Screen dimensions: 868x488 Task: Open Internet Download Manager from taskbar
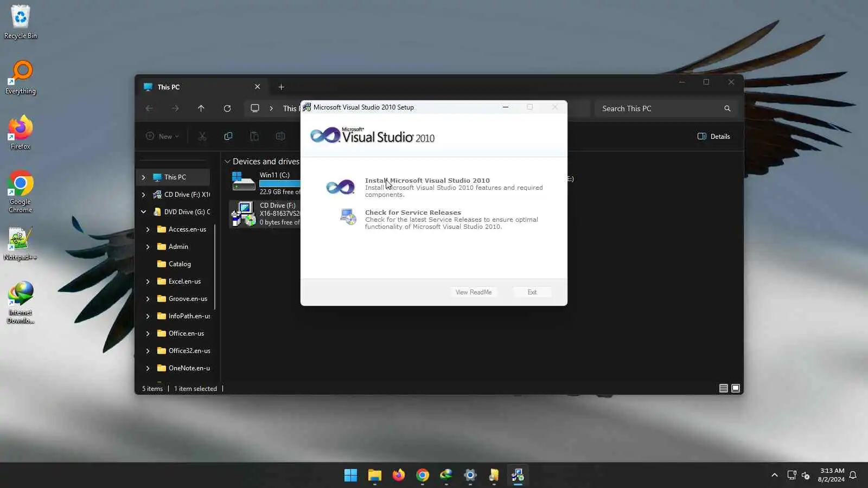(x=446, y=476)
